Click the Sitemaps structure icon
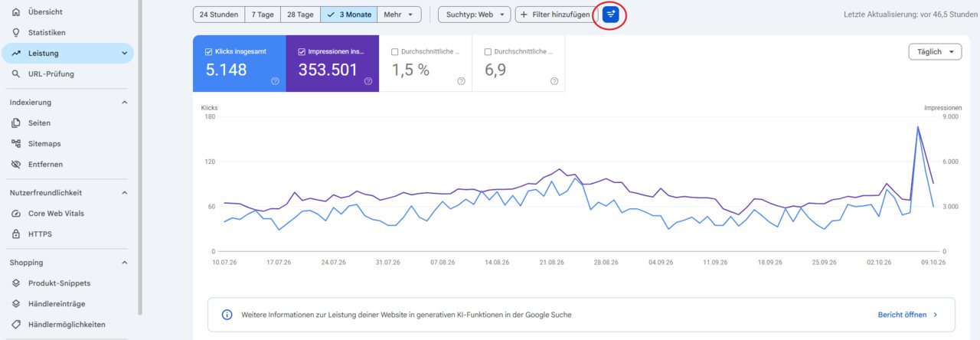The image size is (980, 340). tap(16, 144)
